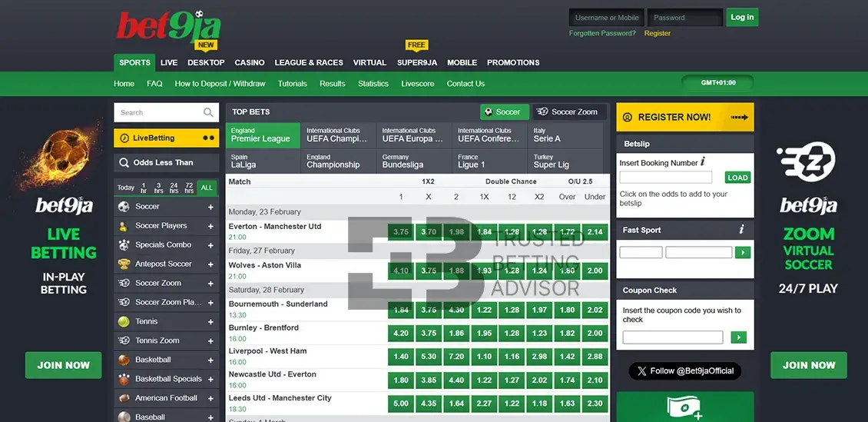Click the Soccer ball icon in sidebar
The width and height of the screenshot is (868, 422).
(x=124, y=207)
